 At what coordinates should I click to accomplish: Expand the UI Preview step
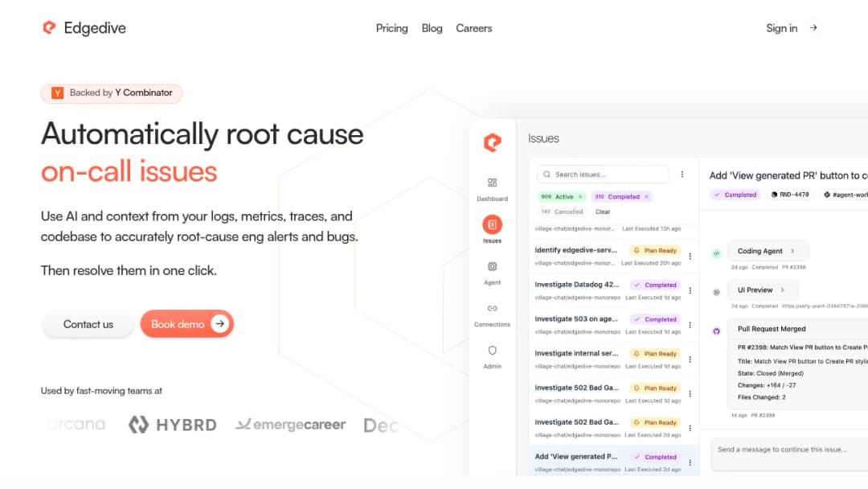[x=763, y=290]
